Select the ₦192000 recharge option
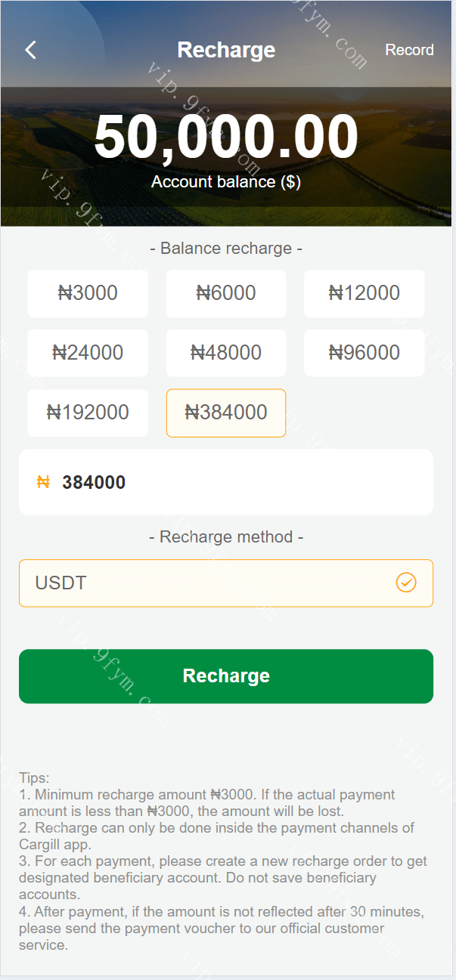The height and width of the screenshot is (980, 456). click(x=88, y=413)
